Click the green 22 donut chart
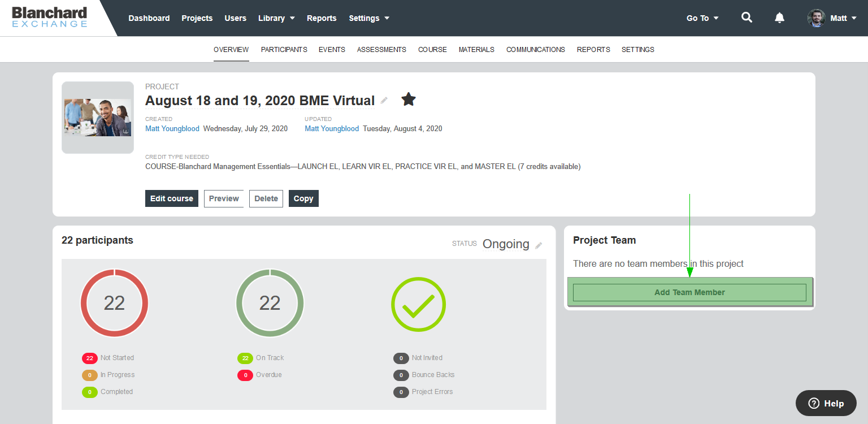The width and height of the screenshot is (868, 424). pyautogui.click(x=270, y=303)
